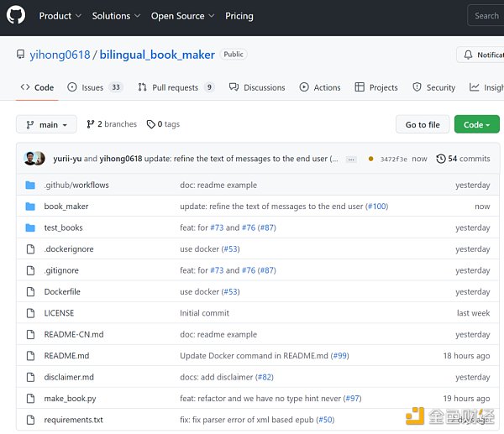Open the Product navigation menu
The width and height of the screenshot is (504, 434).
[60, 16]
